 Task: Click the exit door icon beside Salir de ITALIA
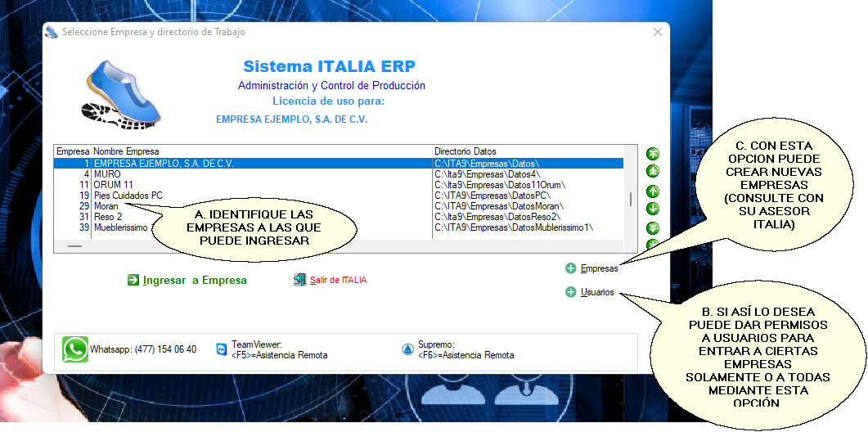[300, 280]
